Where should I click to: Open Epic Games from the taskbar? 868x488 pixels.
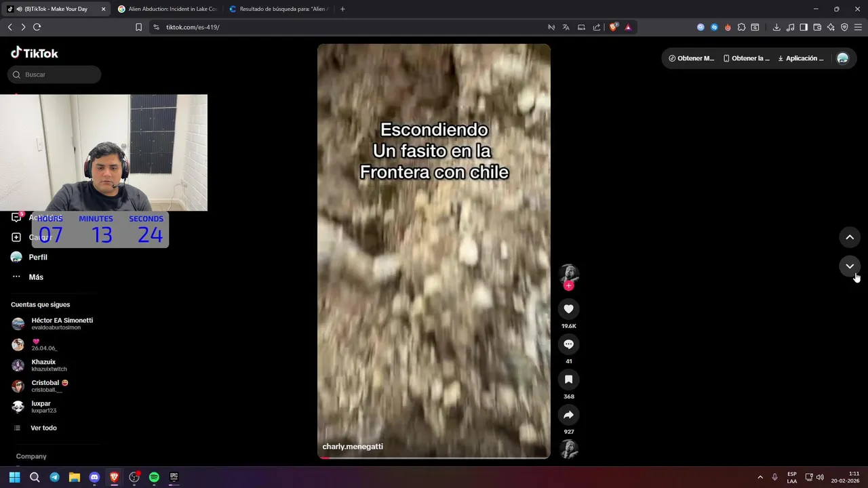[174, 477]
